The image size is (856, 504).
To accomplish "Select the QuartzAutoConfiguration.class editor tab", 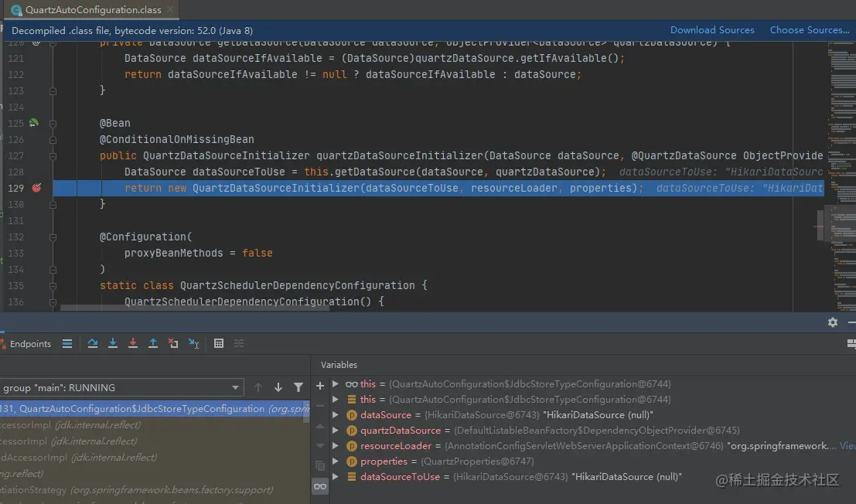I will pyautogui.click(x=93, y=10).
